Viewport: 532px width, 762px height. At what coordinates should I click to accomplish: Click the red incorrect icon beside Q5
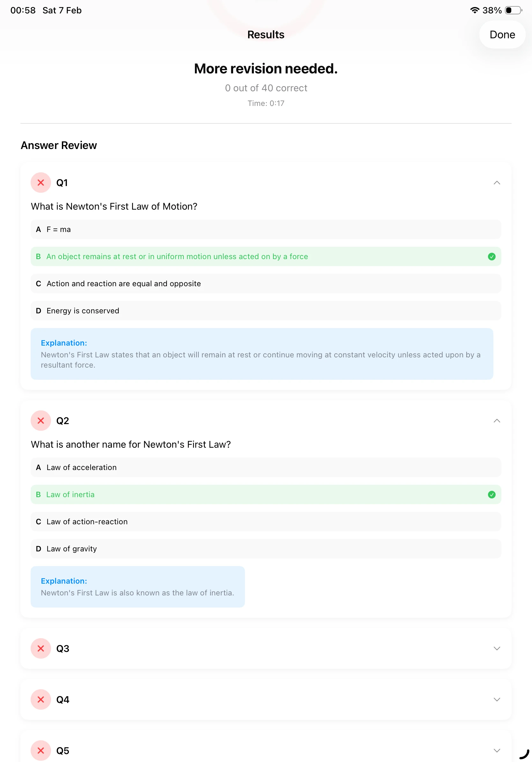pos(41,751)
